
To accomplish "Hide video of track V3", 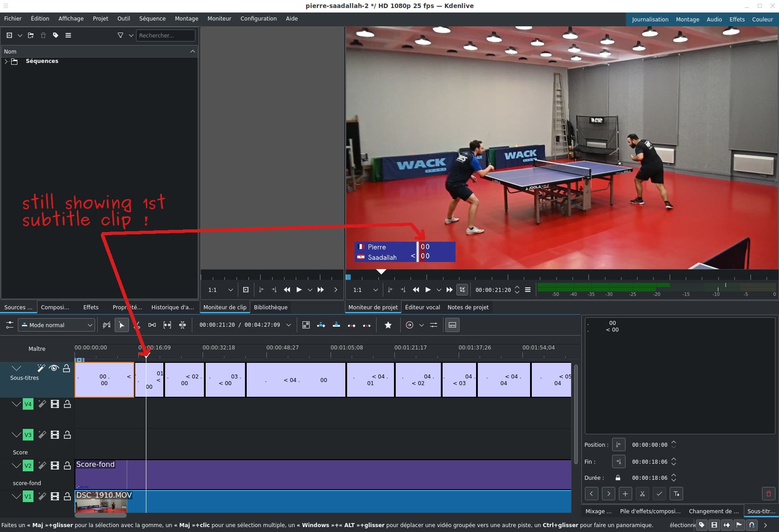I will 55,435.
